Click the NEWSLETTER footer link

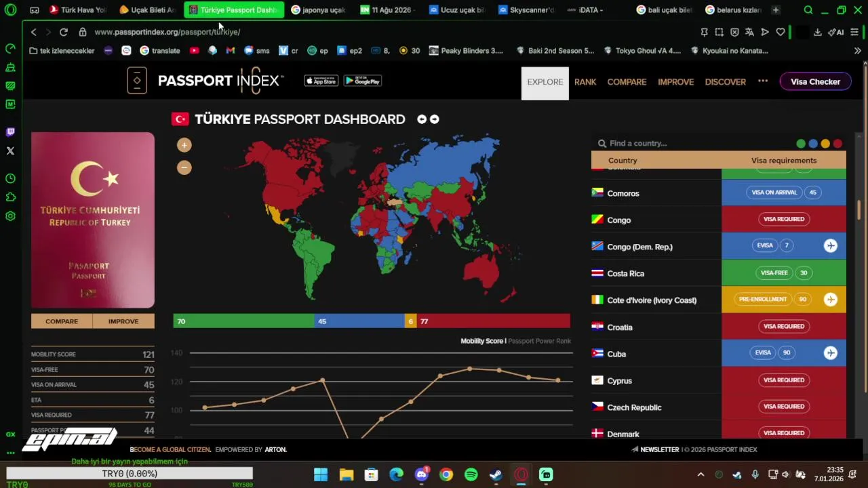click(655, 449)
